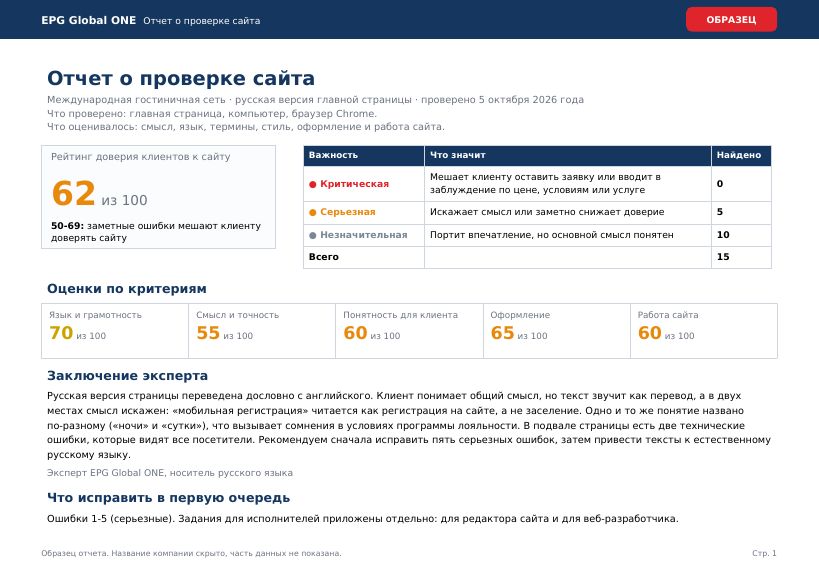This screenshot has height=579, width=819.
Task: Click the 'Понятность для клиента' score 60
Action: (x=355, y=333)
